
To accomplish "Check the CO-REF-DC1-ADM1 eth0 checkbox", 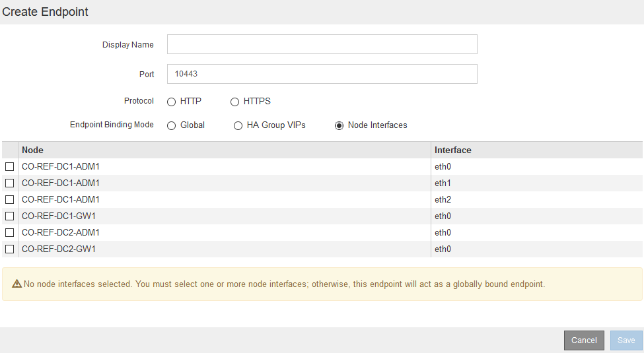I will click(x=10, y=167).
